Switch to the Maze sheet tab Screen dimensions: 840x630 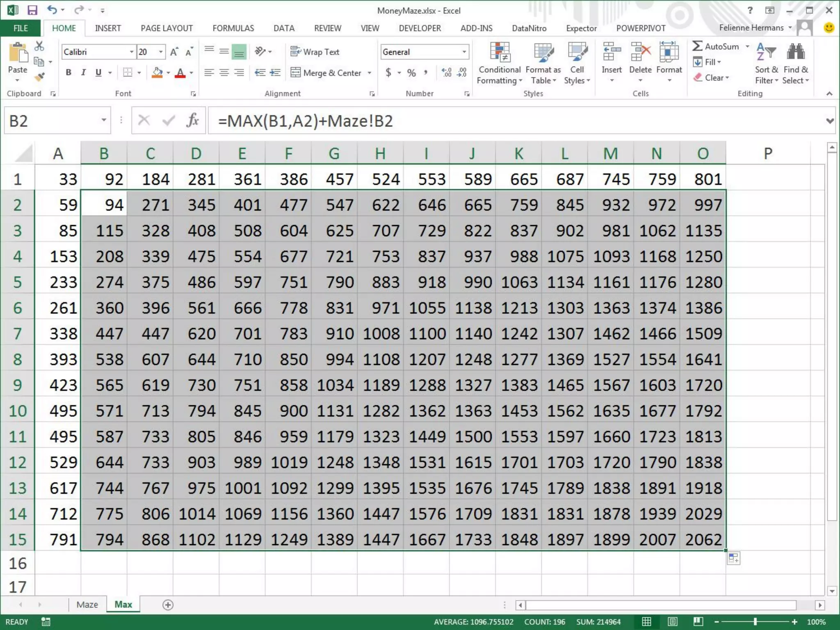click(87, 605)
